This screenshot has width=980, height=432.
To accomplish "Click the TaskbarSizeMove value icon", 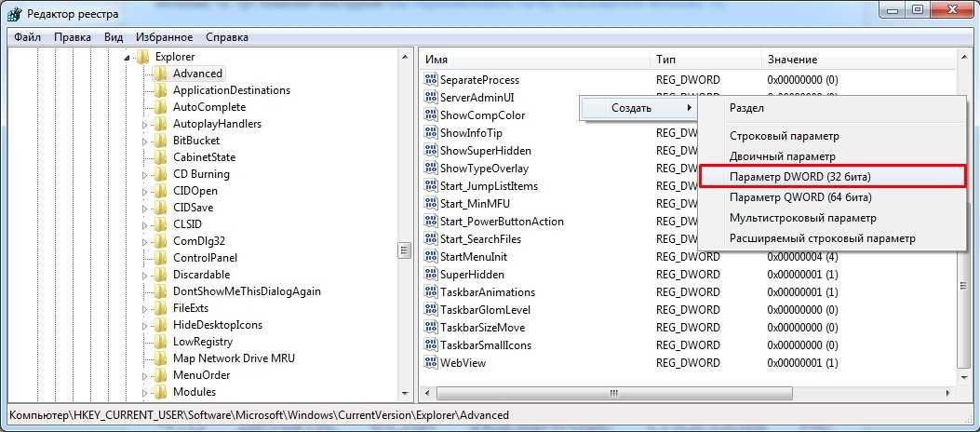I will (x=431, y=328).
